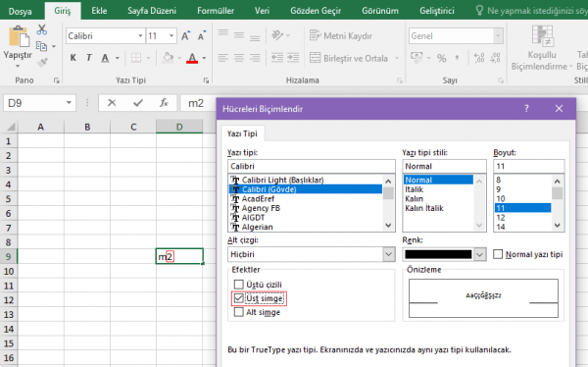Expand the font size 11 dropdown
The width and height of the screenshot is (588, 367).
pos(171,36)
